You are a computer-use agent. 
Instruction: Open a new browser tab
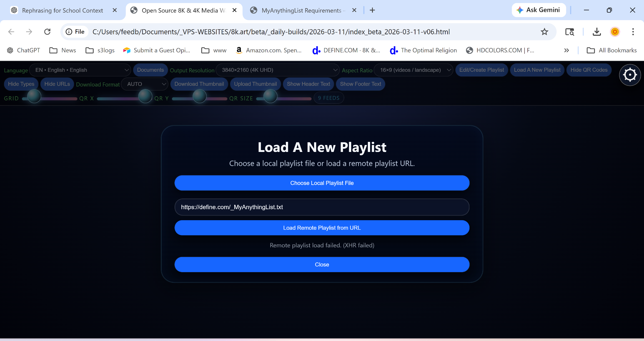point(372,10)
